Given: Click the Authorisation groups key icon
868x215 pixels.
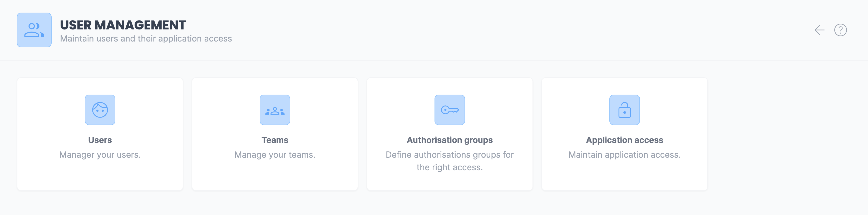Looking at the screenshot, I should click(x=450, y=110).
